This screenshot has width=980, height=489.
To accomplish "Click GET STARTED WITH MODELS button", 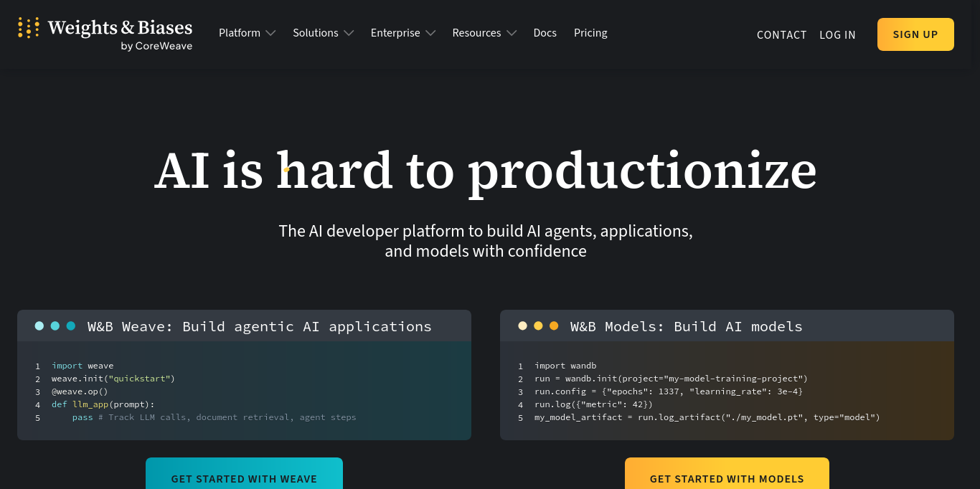I will pyautogui.click(x=727, y=478).
